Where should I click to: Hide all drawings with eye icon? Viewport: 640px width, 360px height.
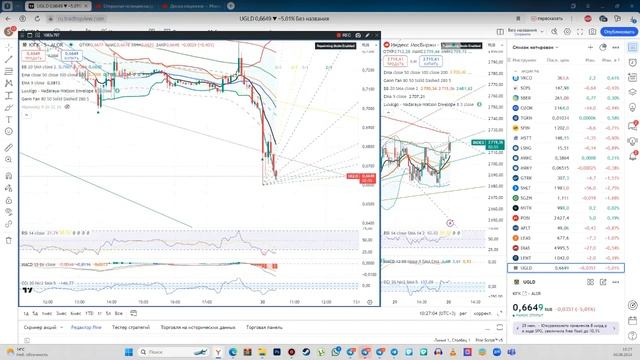tap(9, 212)
